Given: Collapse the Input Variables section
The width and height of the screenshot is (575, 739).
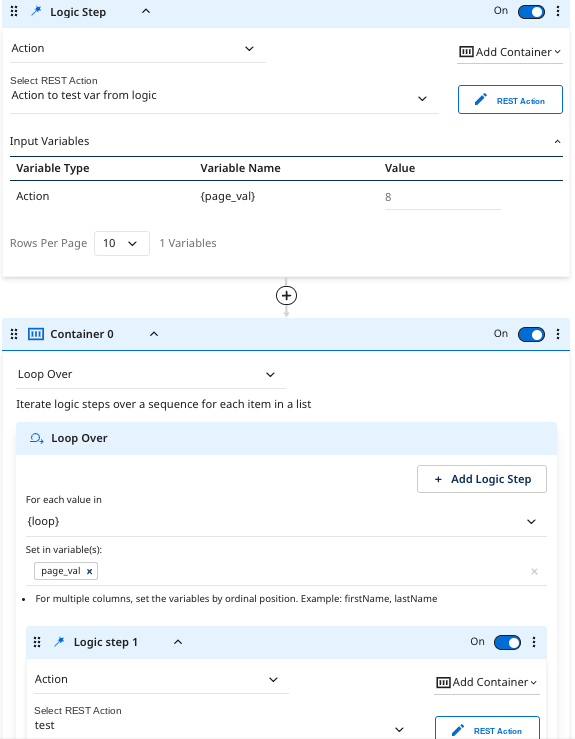Looking at the screenshot, I should coord(558,141).
